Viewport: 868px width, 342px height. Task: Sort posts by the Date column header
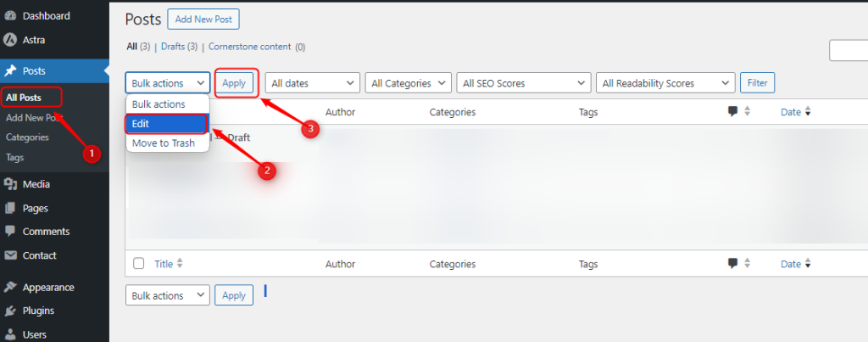click(x=790, y=111)
